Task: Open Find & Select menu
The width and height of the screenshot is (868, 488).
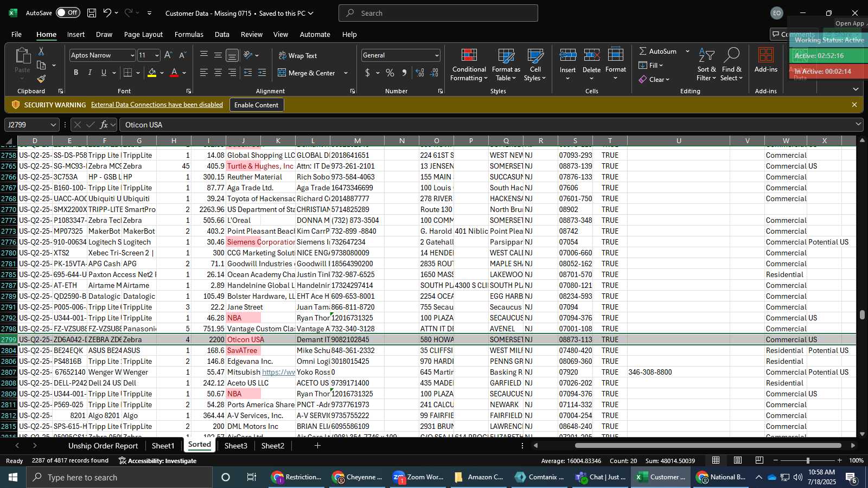Action: [x=732, y=65]
